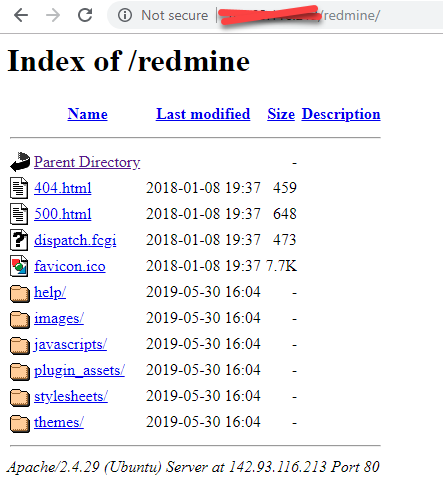Go to the Parent Directory link
Image resolution: width=443 pixels, height=498 pixels.
coord(87,163)
